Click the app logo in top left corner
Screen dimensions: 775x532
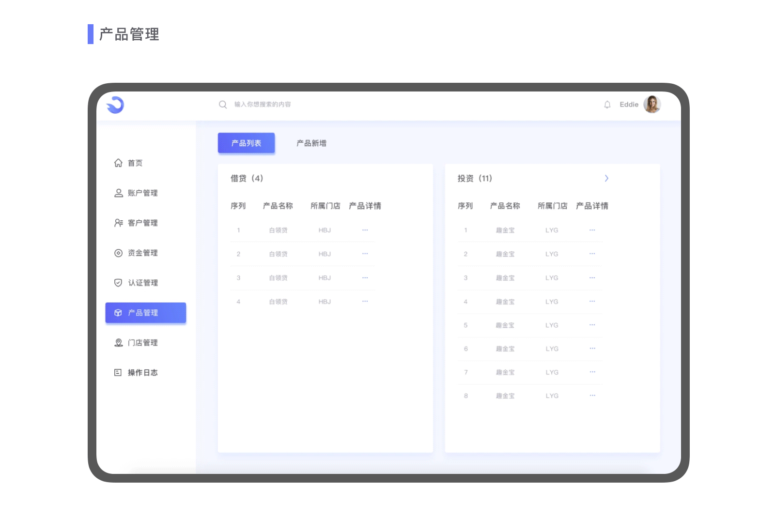click(x=115, y=105)
